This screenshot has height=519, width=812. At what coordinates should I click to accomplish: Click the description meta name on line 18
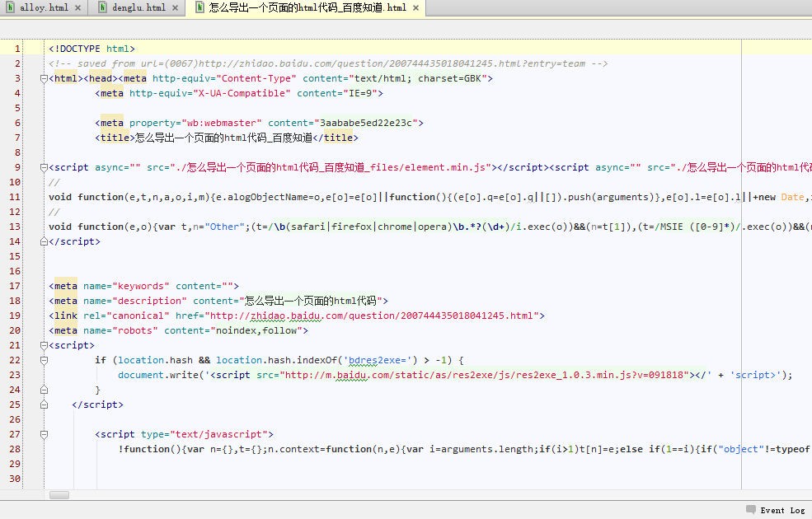click(x=149, y=302)
